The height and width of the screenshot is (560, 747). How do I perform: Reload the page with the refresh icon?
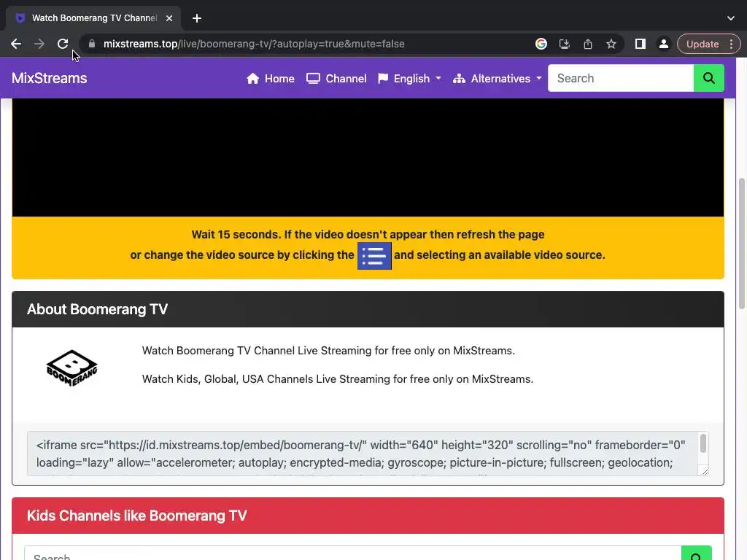point(63,44)
